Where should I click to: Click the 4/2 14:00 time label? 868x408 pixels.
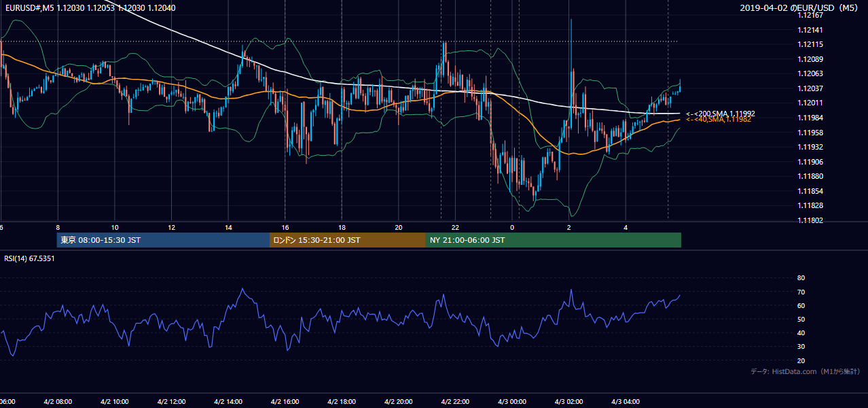tap(228, 401)
